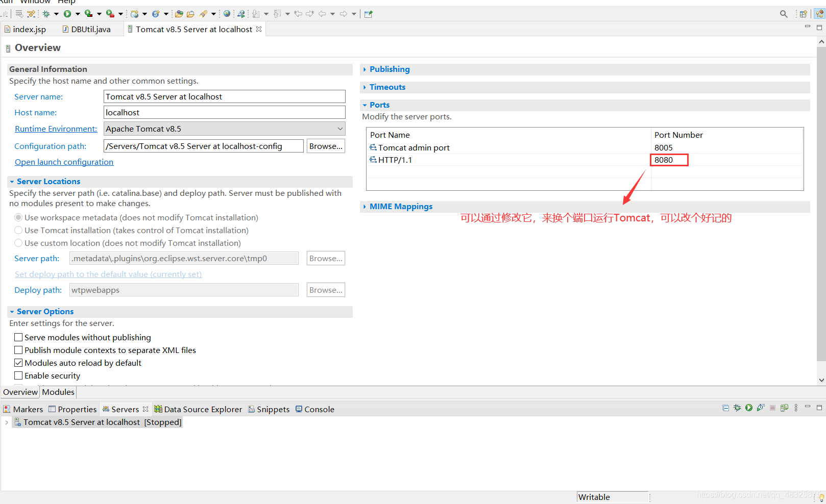This screenshot has width=826, height=504.
Task: Open the dropdown arrow next to the Run icon
Action: [x=78, y=14]
